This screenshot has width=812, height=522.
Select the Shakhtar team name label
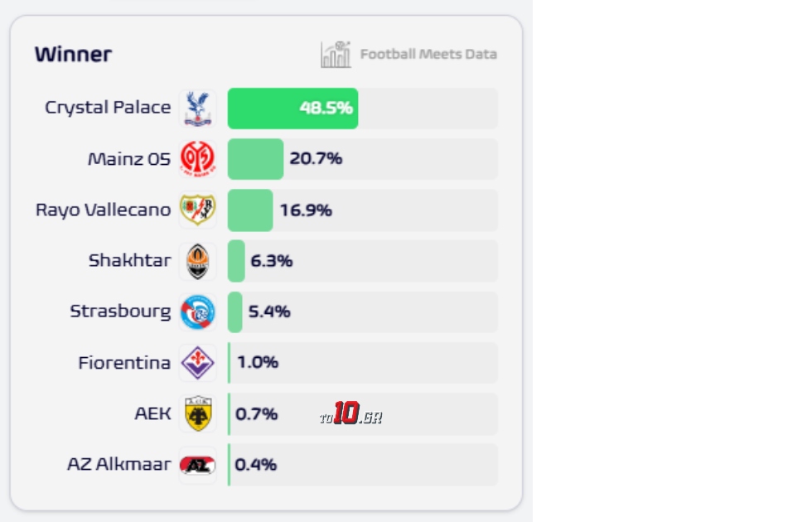pos(129,260)
